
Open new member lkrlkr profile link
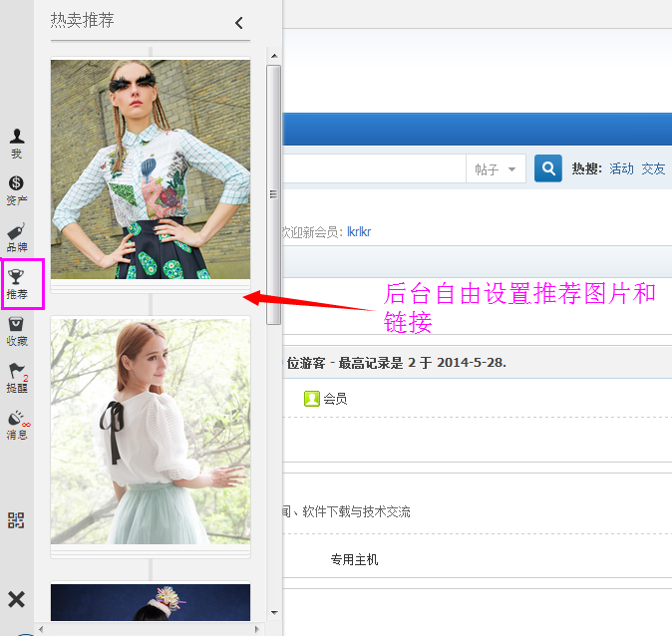[x=359, y=232]
